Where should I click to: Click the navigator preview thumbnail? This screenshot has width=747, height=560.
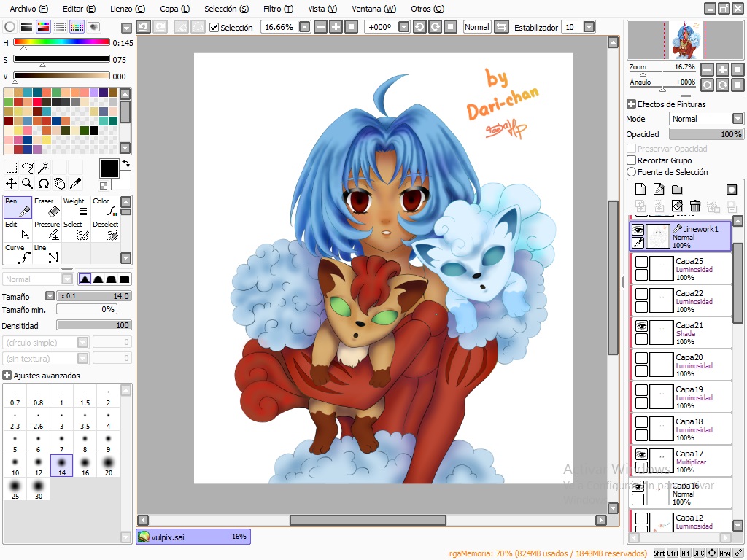pos(685,40)
